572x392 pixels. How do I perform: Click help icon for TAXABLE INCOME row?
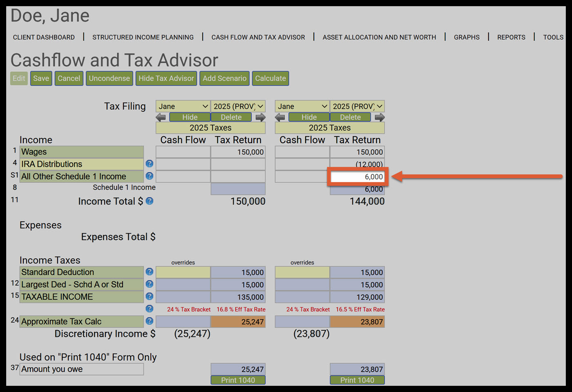tap(150, 296)
